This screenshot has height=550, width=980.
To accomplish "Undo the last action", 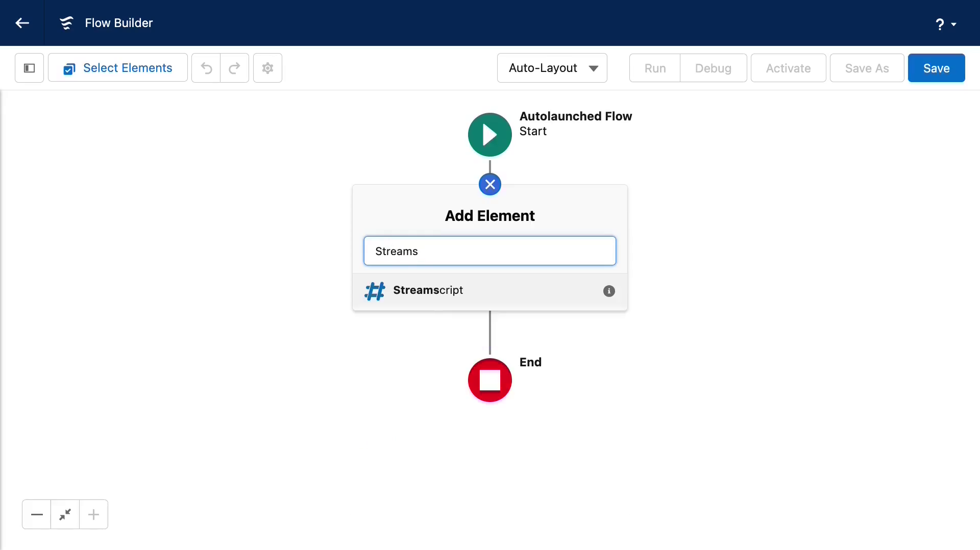I will [x=206, y=68].
